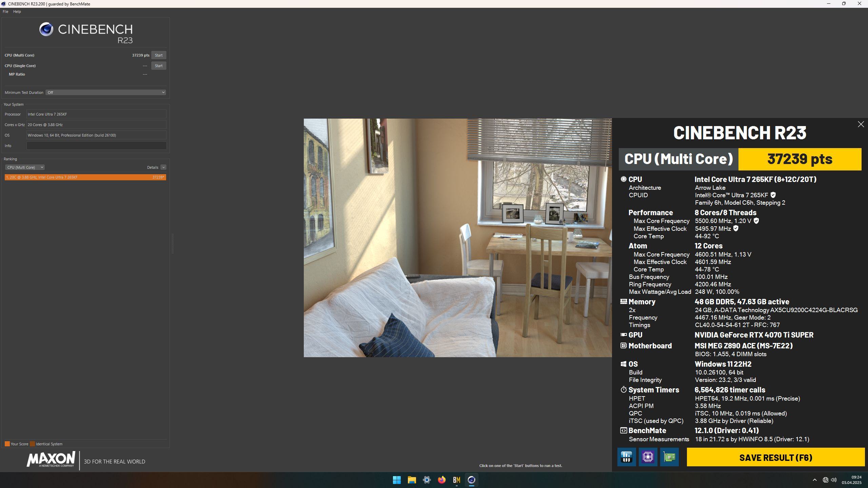
Task: Click the SAVE RESULT (F6) button
Action: tap(775, 457)
